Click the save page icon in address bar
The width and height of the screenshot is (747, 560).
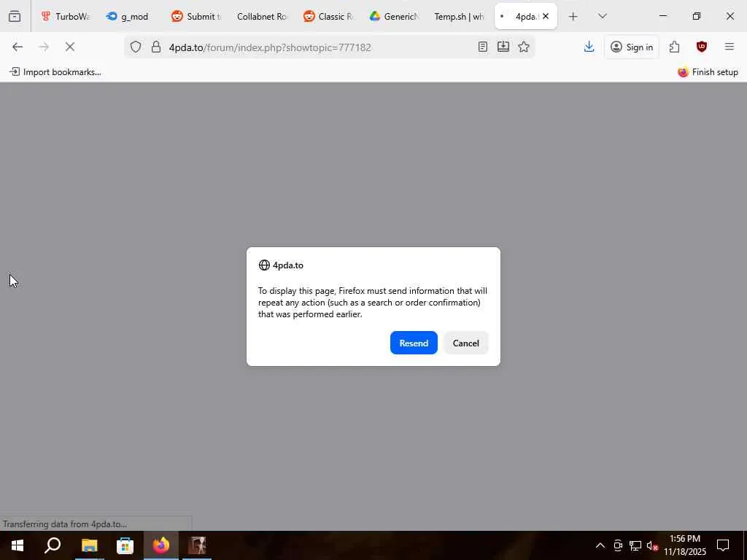point(503,47)
